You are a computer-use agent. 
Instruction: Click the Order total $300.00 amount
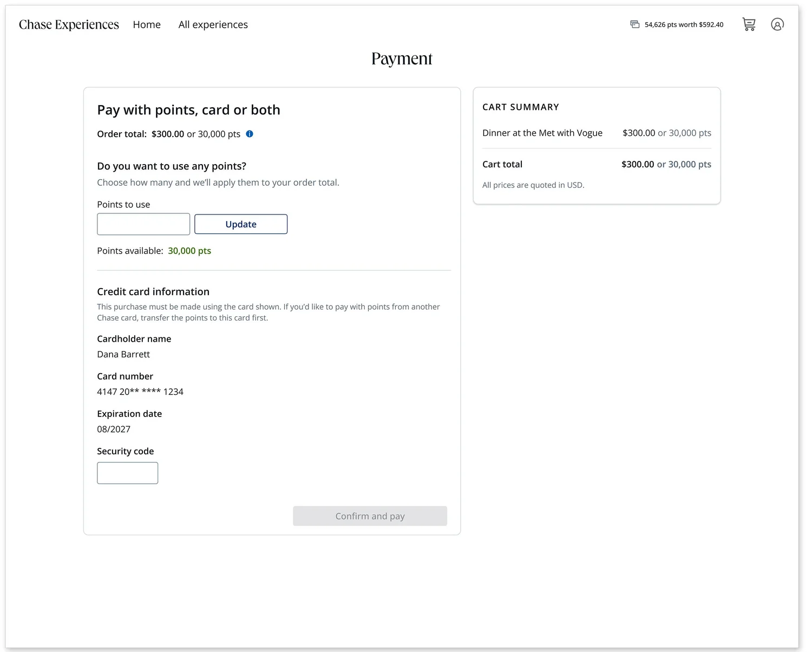click(168, 134)
